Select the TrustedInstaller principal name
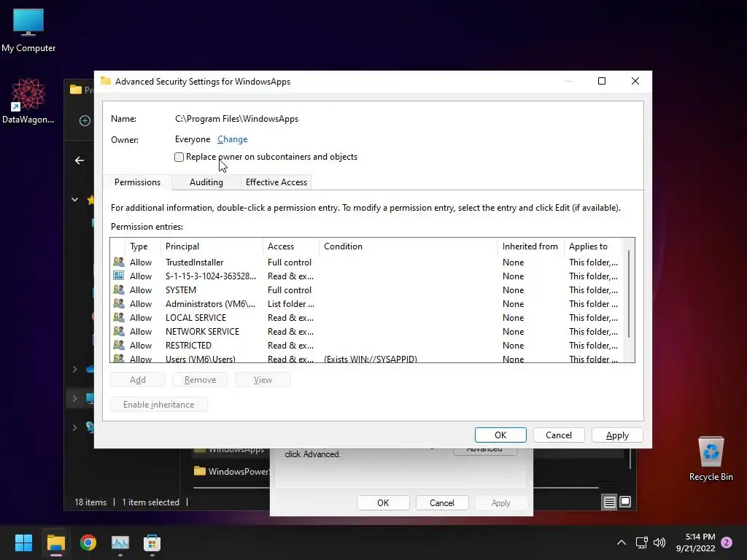 point(194,262)
